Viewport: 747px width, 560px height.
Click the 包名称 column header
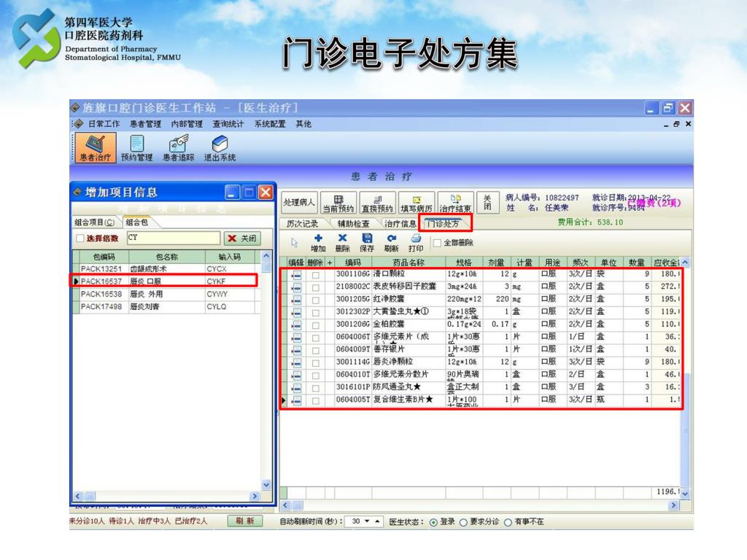pos(167,257)
